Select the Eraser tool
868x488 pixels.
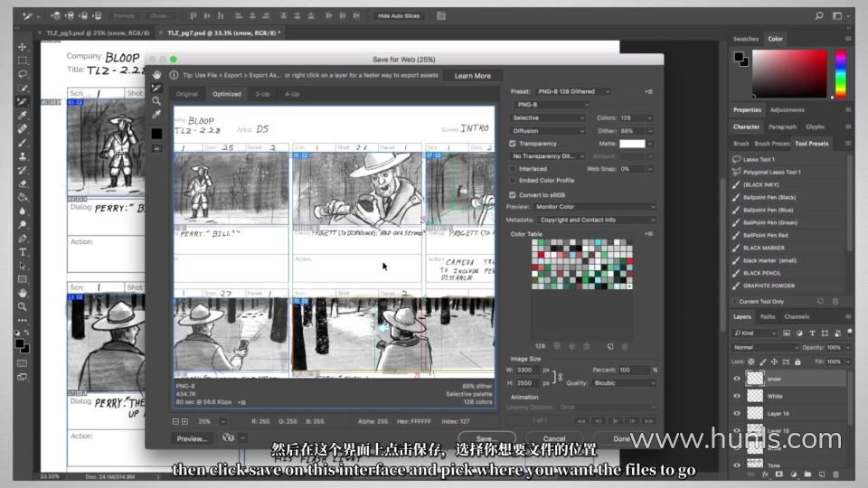[x=22, y=183]
